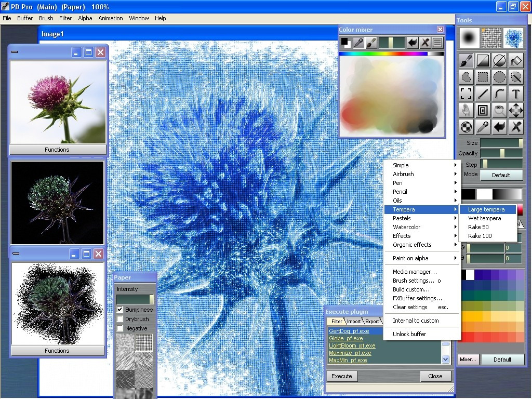Select the eyedropper tool in Tools panel

click(483, 127)
